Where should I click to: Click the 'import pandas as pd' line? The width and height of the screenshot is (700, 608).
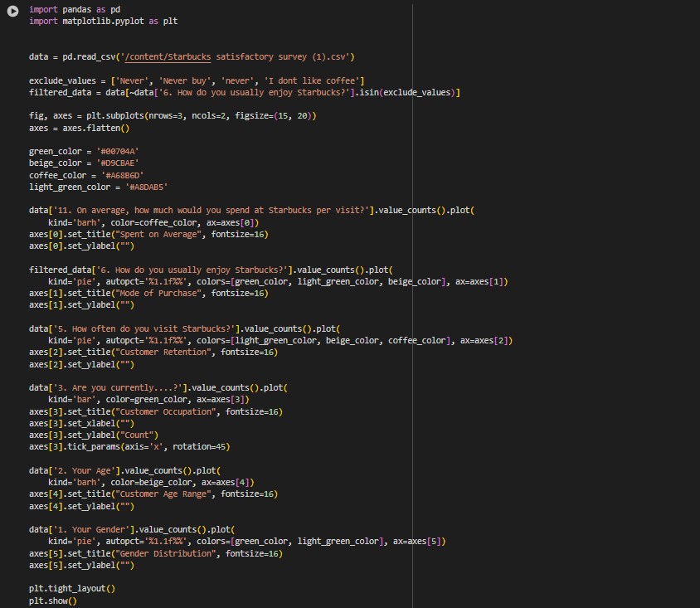pyautogui.click(x=75, y=9)
